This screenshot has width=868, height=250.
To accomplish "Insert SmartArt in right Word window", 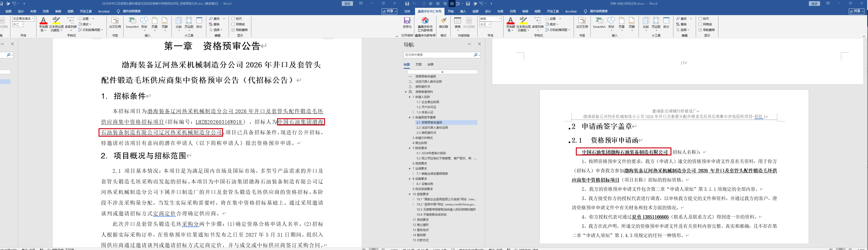I will pyautogui.click(x=599, y=23).
